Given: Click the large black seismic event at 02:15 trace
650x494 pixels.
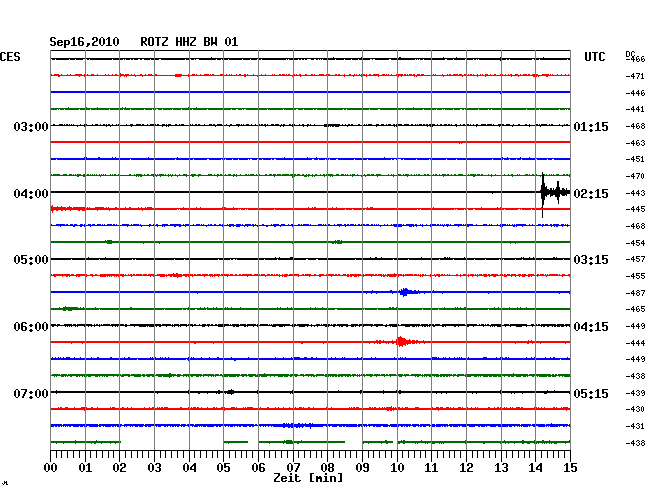Looking at the screenshot, I should [554, 193].
